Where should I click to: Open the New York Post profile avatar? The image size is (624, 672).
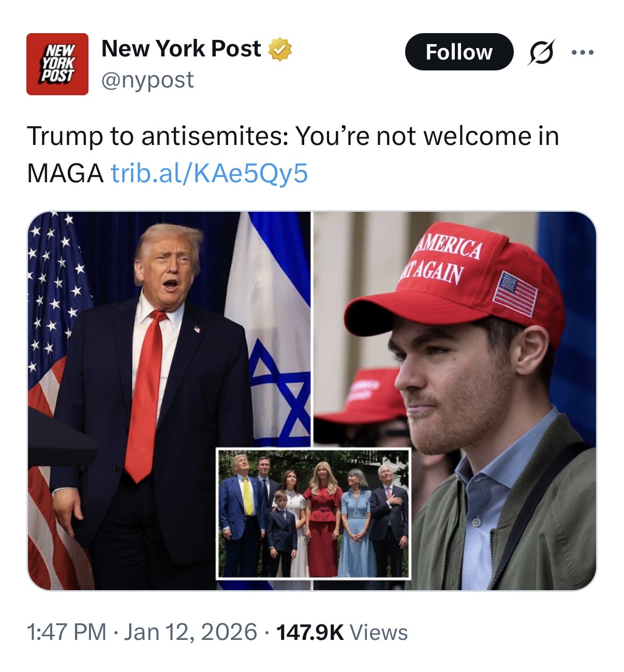point(57,64)
